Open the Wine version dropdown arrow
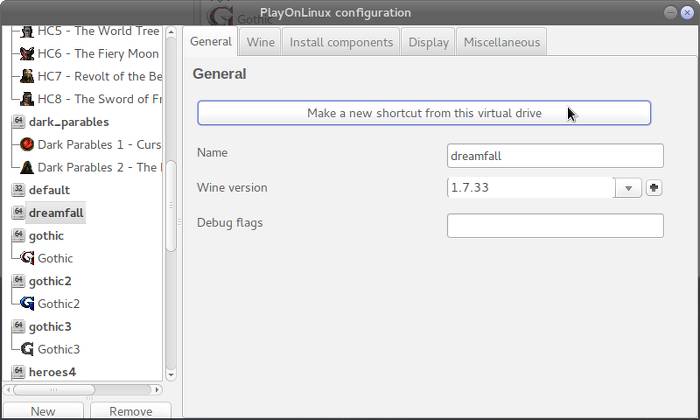 [628, 188]
